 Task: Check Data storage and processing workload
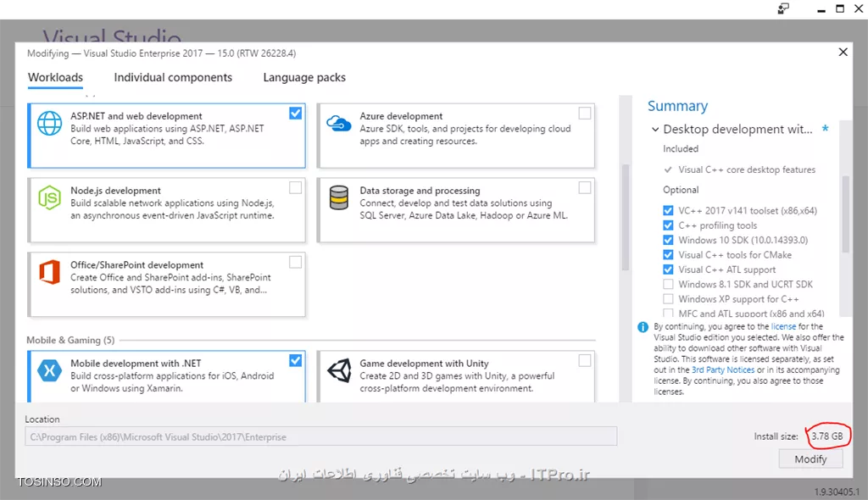click(x=585, y=187)
